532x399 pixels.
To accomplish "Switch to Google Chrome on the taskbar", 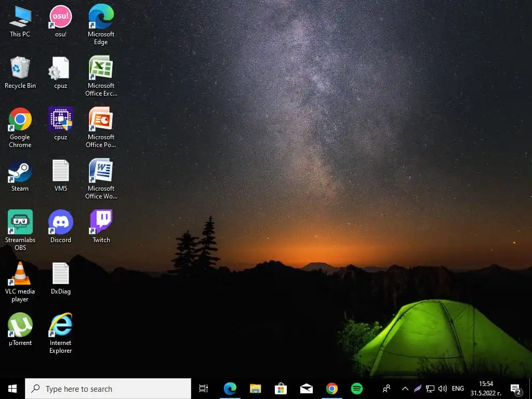I will (x=331, y=389).
